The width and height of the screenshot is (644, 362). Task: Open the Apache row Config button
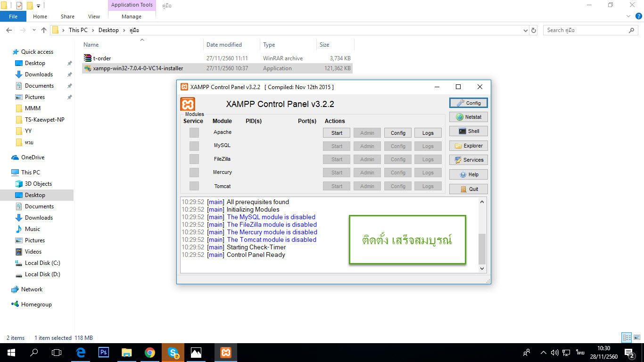[398, 133]
